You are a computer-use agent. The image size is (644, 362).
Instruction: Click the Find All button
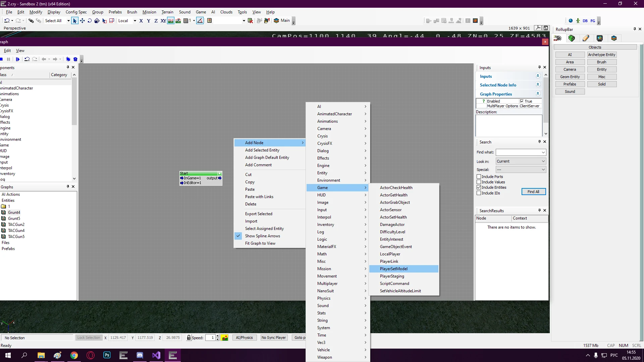point(533,192)
